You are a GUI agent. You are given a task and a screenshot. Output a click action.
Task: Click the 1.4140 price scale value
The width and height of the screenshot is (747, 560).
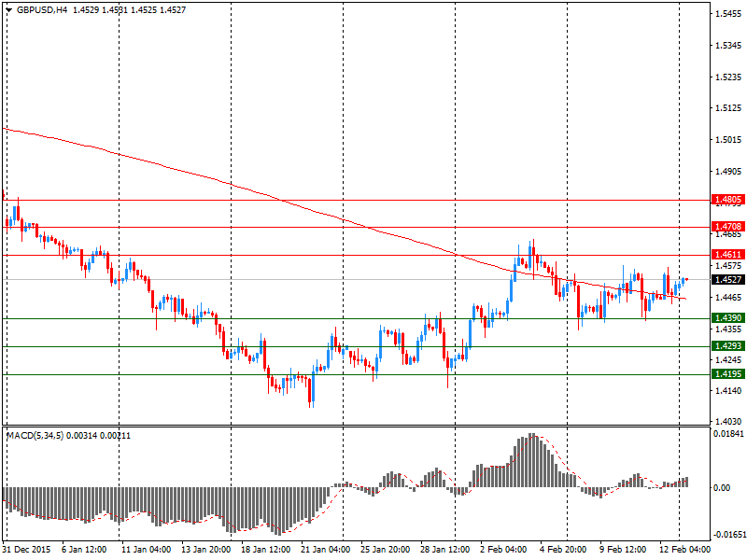[x=729, y=390]
